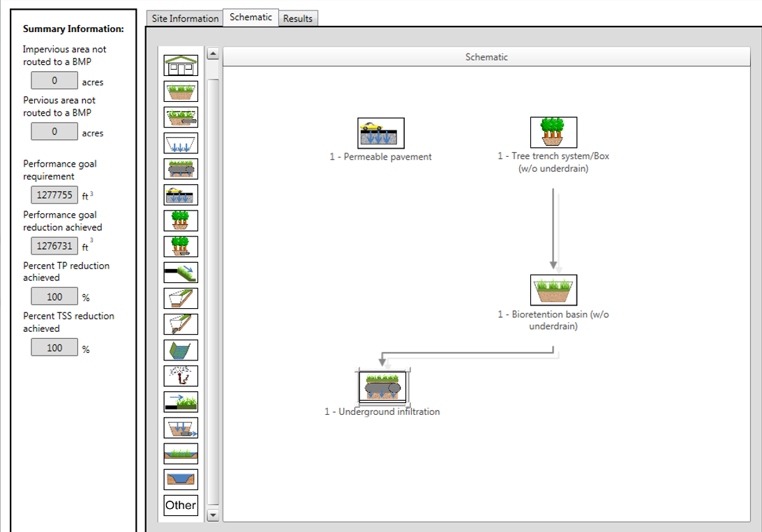Select the tree trench system BMP icon
This screenshot has height=532, width=762.
[x=180, y=220]
